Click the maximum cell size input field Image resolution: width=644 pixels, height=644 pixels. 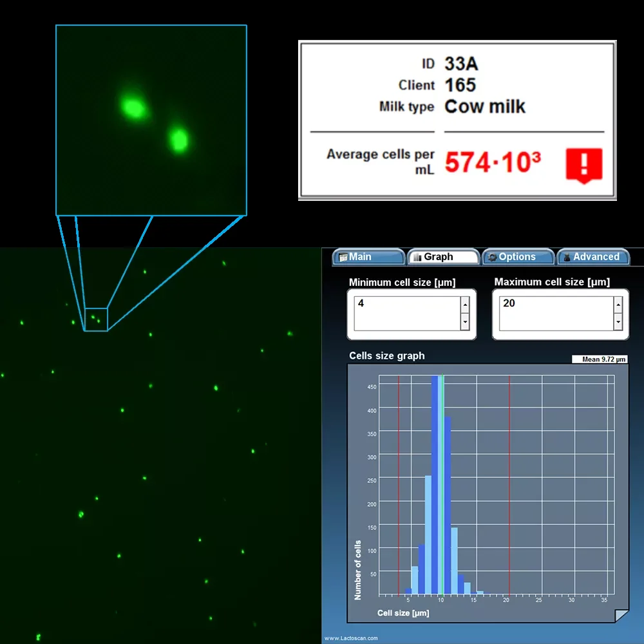[x=556, y=314]
